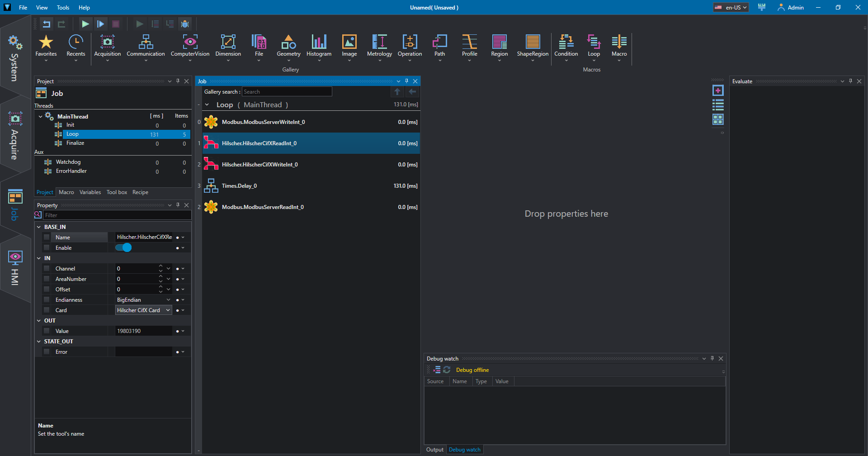This screenshot has height=456, width=868.
Task: Click the Favorites star icon
Action: (46, 43)
